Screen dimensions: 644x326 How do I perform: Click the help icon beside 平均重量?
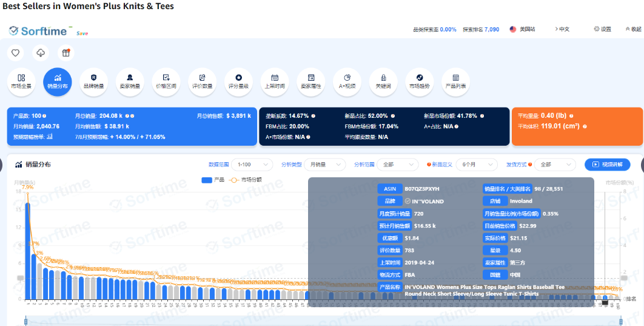tap(571, 116)
